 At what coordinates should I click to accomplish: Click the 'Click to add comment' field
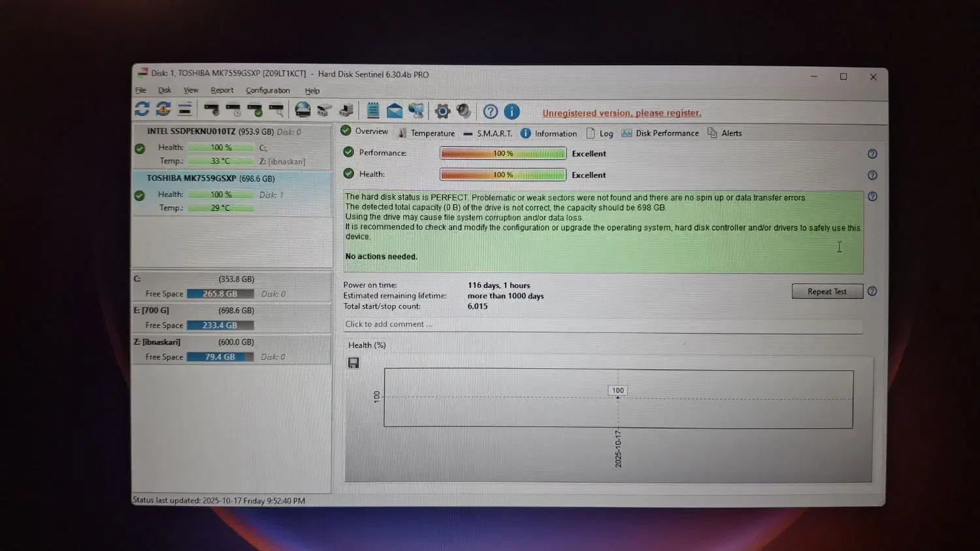click(603, 324)
